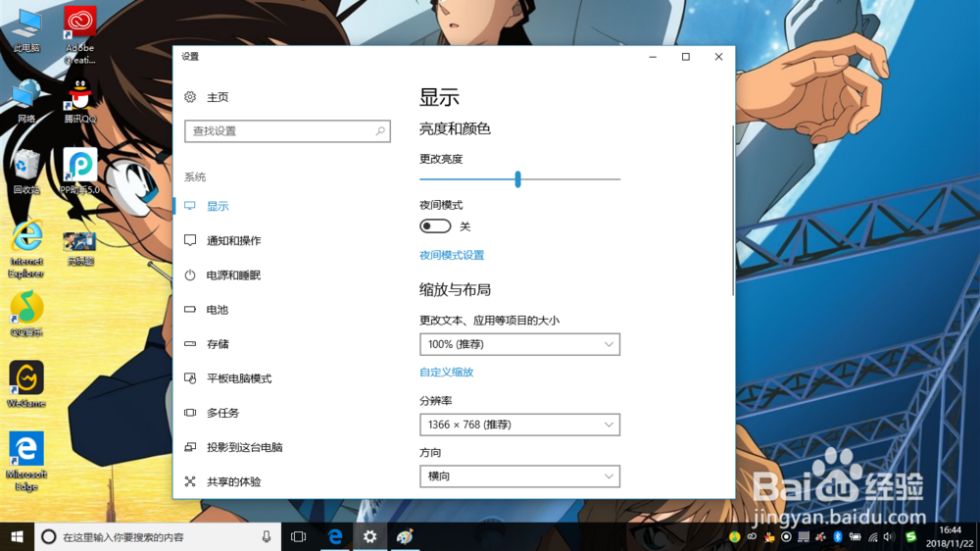The image size is (980, 551).
Task: Open the Paint palette app in the taskbar
Action: coord(405,536)
